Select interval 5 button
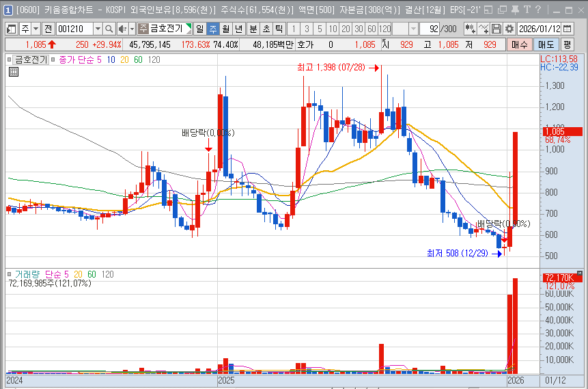The width and height of the screenshot is (588, 389). [320, 29]
